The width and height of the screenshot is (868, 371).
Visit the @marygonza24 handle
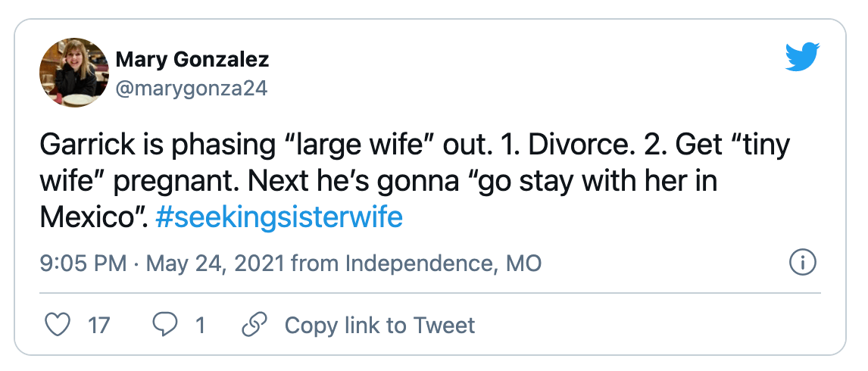[191, 89]
